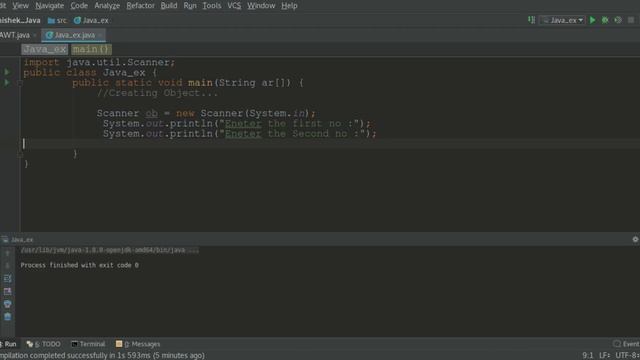Screen dimensions: 640x360
Task: Open the View menu
Action: [20, 6]
